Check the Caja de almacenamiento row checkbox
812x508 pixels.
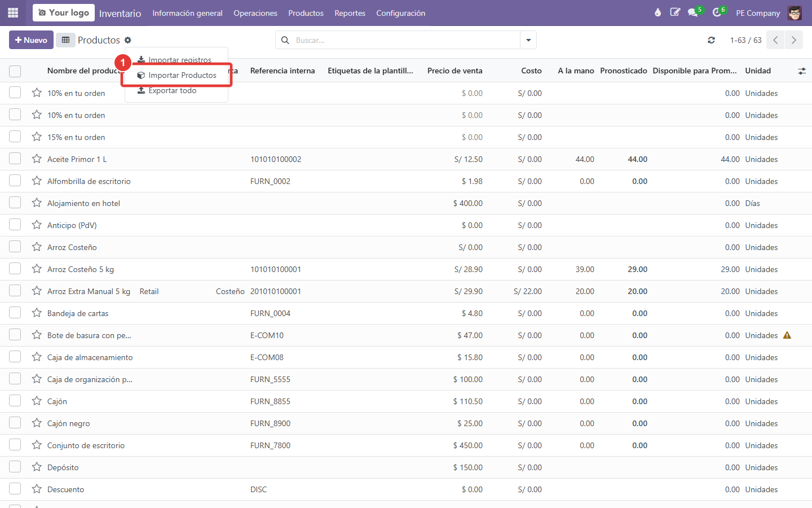[x=15, y=357]
